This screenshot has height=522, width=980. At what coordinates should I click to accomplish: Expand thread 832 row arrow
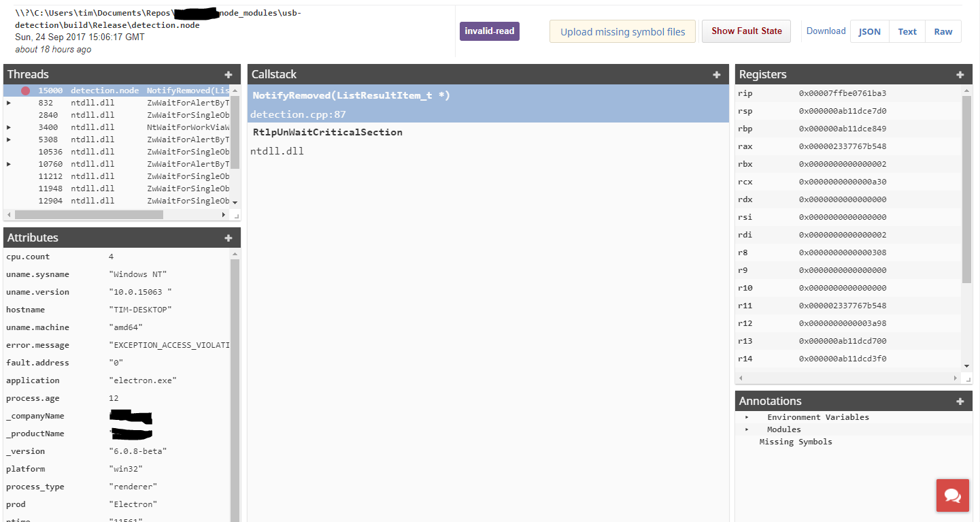tap(9, 103)
